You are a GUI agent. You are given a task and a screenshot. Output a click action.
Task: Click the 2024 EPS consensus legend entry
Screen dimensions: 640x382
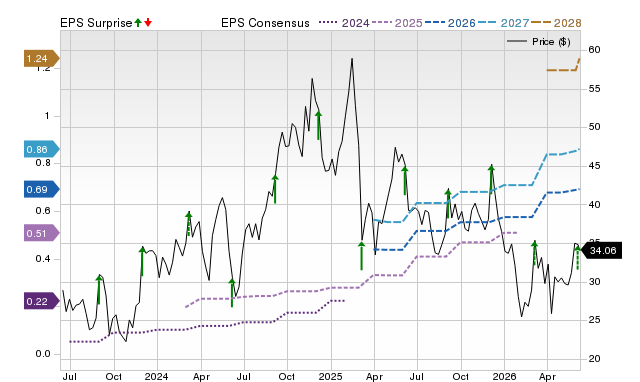[344, 23]
